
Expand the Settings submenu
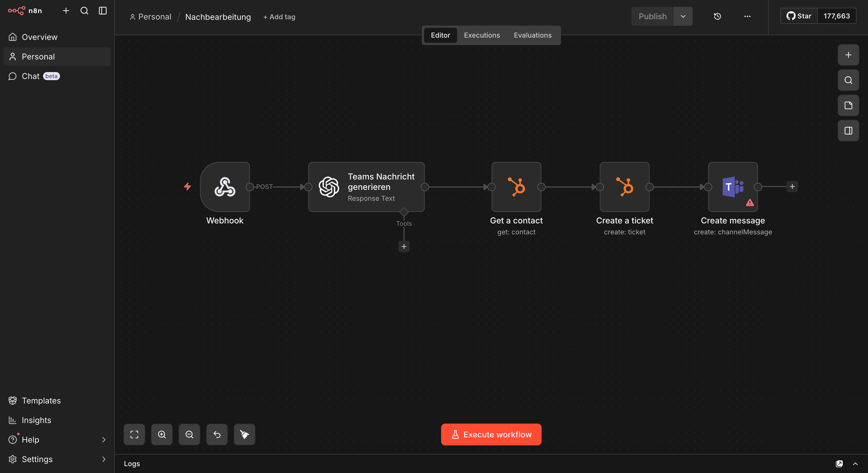point(103,459)
